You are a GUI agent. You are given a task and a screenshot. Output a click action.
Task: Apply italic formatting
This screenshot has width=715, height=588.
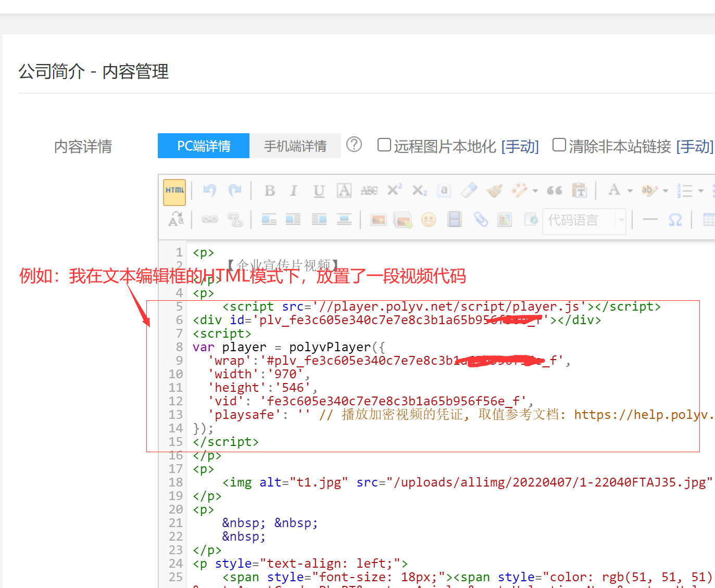[294, 190]
